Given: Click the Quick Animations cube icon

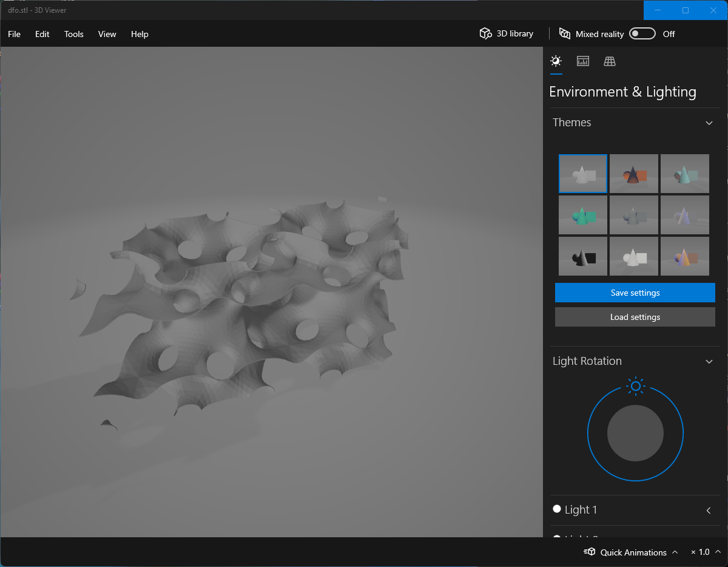Looking at the screenshot, I should pyautogui.click(x=590, y=552).
